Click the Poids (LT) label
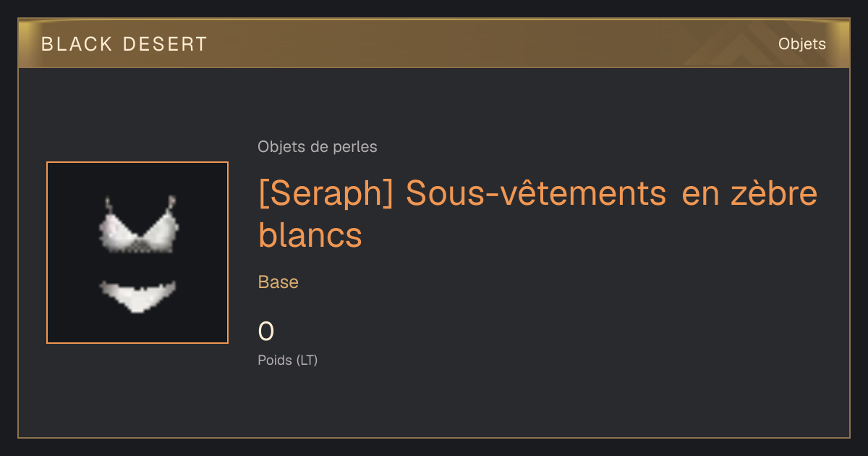The image size is (868, 456). (x=287, y=360)
